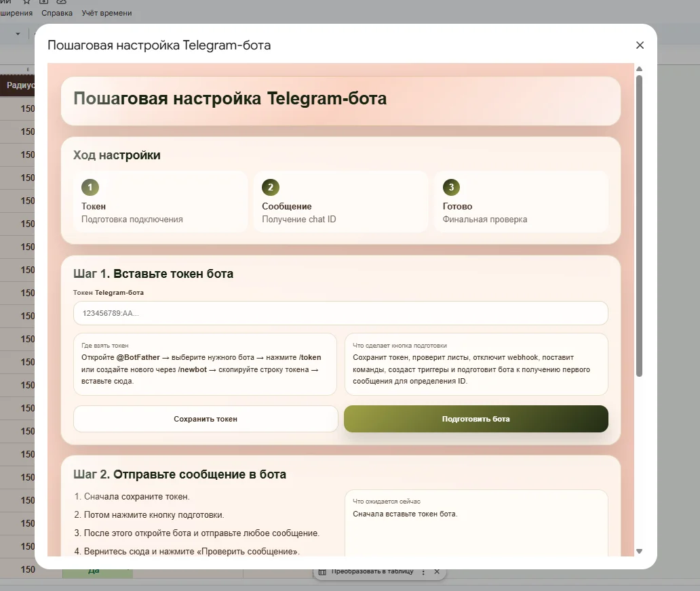Viewport: 700px width, 591px height.
Task: Close the Преобразовать в таблицу popup
Action: coord(437,572)
